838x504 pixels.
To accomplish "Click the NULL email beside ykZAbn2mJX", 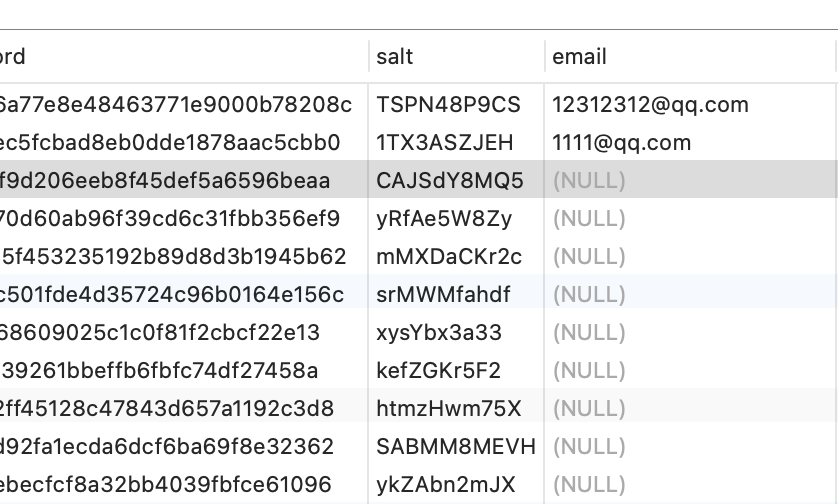I will coord(589,484).
